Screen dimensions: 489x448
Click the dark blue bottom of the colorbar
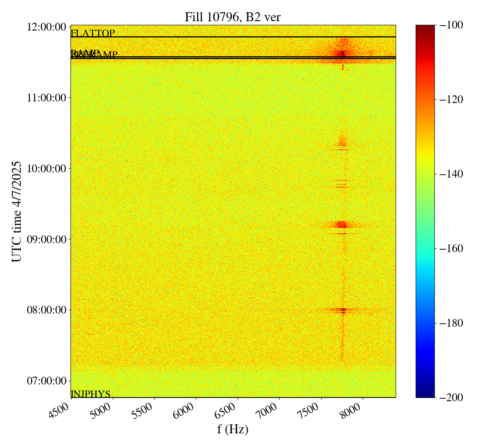coord(425,393)
